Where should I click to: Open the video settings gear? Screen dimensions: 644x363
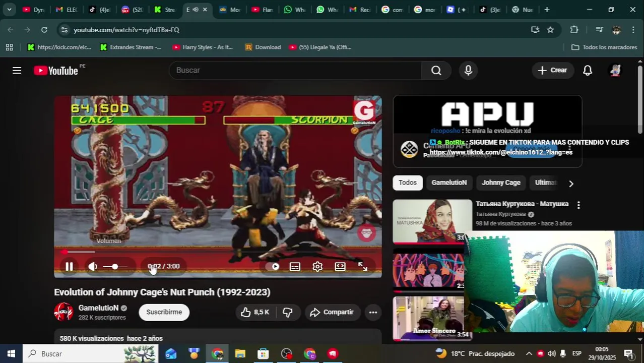317,267
